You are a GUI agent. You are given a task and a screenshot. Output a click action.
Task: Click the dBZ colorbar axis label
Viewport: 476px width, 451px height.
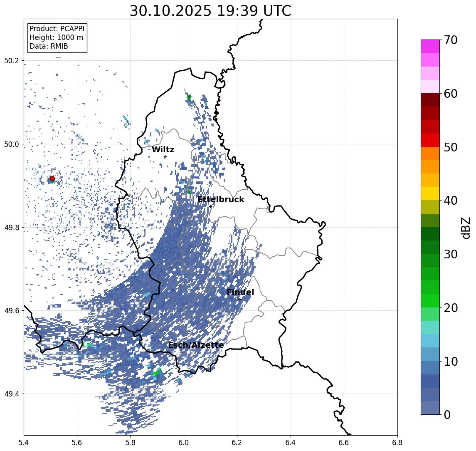(x=465, y=228)
